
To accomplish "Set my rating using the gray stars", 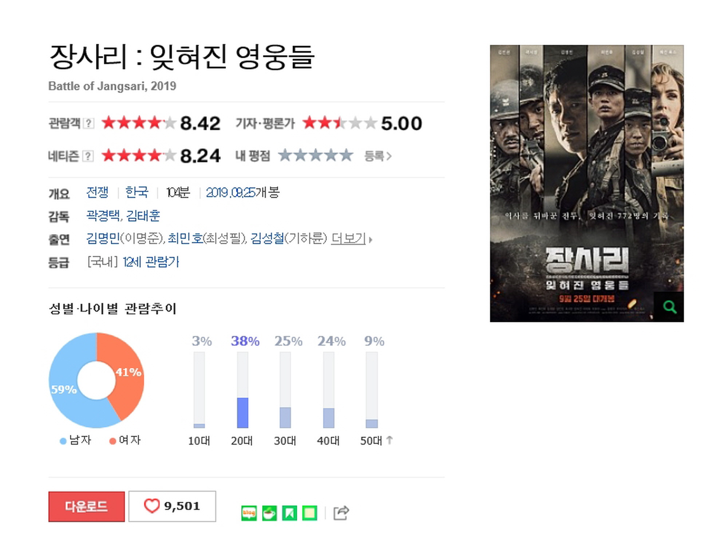I will coord(316,155).
